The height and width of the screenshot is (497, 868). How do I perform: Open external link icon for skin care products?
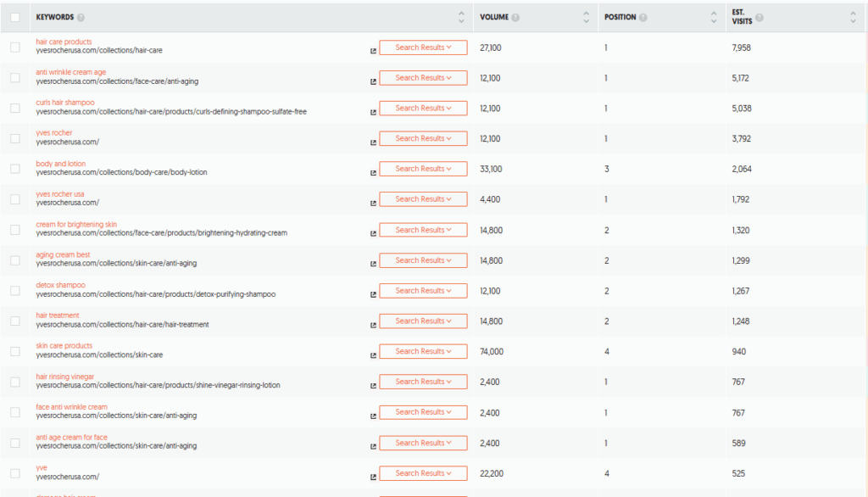pos(373,355)
